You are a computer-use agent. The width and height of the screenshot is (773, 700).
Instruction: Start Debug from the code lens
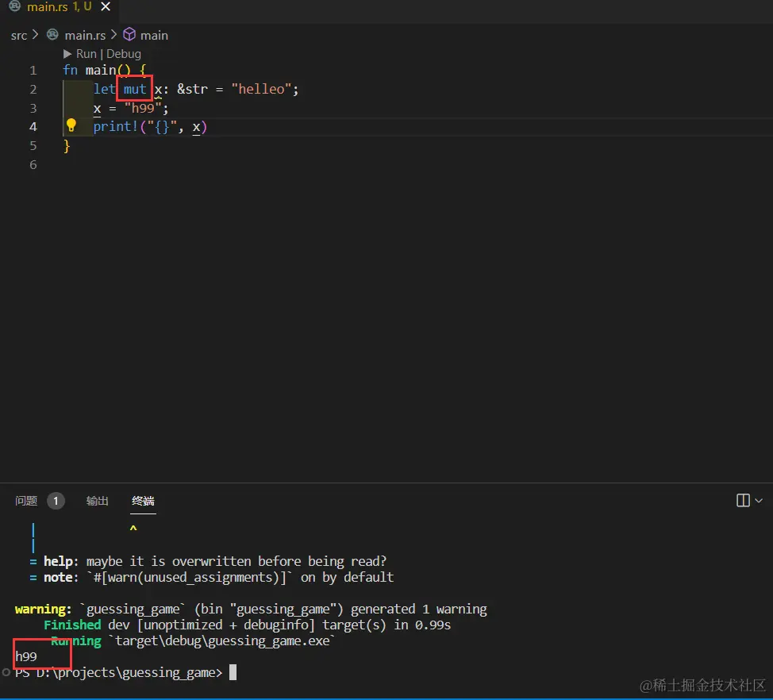124,54
